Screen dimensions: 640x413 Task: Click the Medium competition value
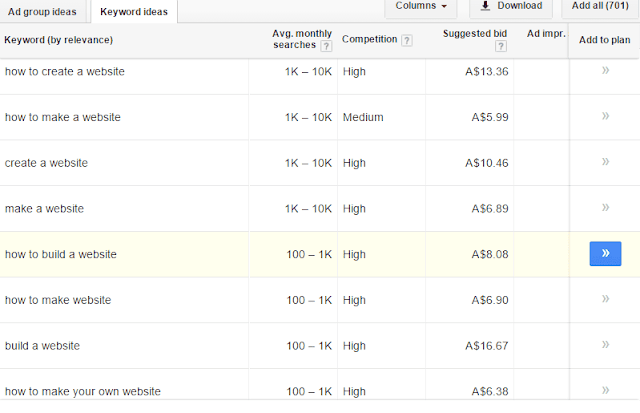pos(363,117)
